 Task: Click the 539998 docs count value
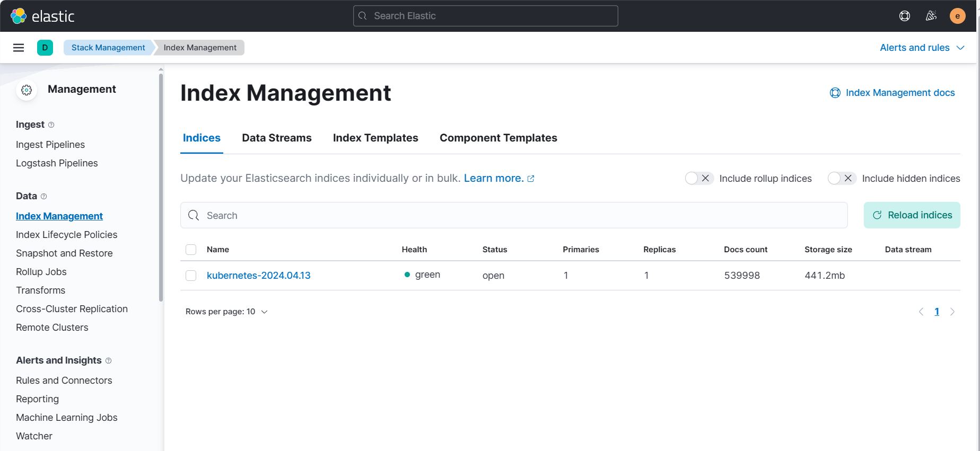tap(742, 276)
